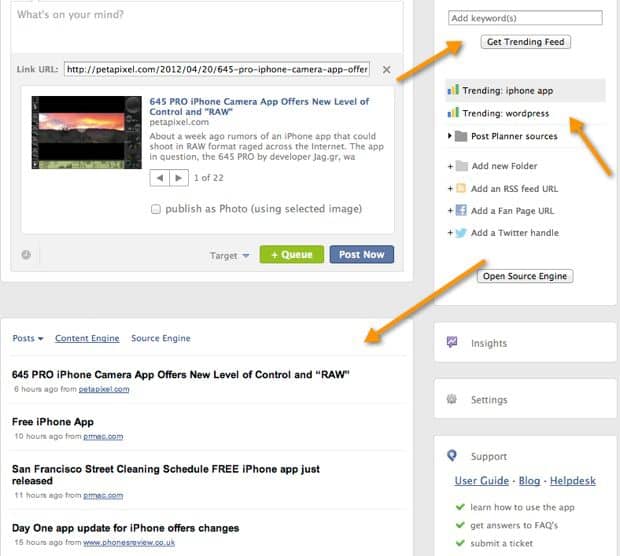620x556 pixels.
Task: Click the Twitter bird icon
Action: pos(461,233)
